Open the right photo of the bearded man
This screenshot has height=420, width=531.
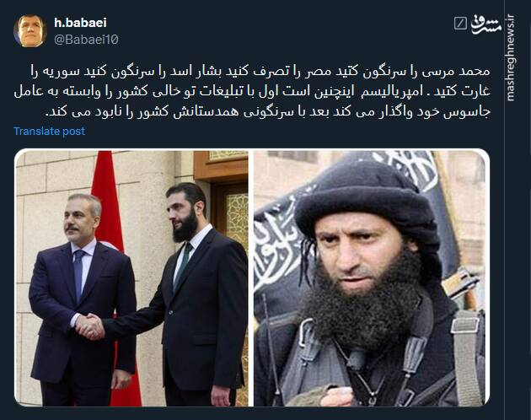click(x=371, y=278)
